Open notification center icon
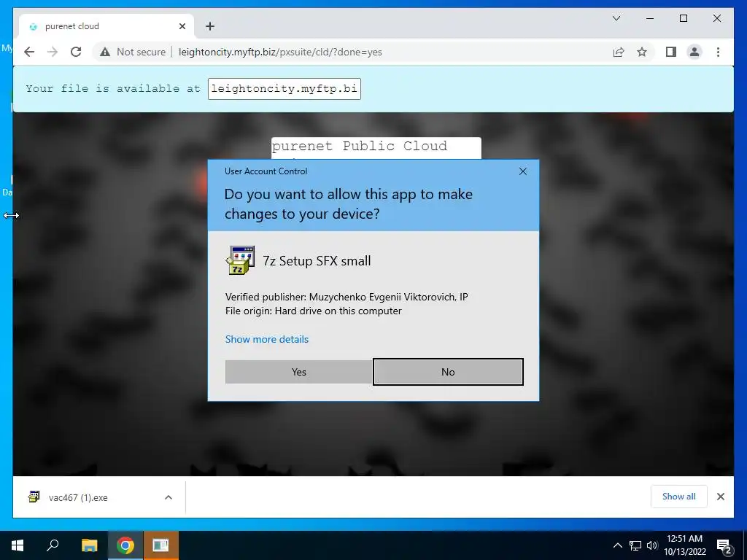Viewport: 747px width, 560px height. pyautogui.click(x=724, y=545)
